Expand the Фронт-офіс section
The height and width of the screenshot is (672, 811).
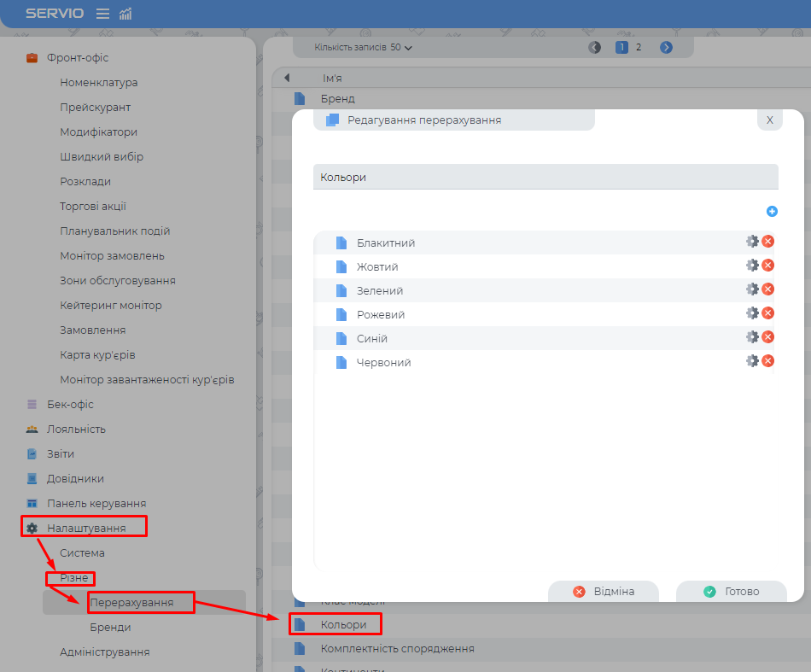pyautogui.click(x=77, y=58)
